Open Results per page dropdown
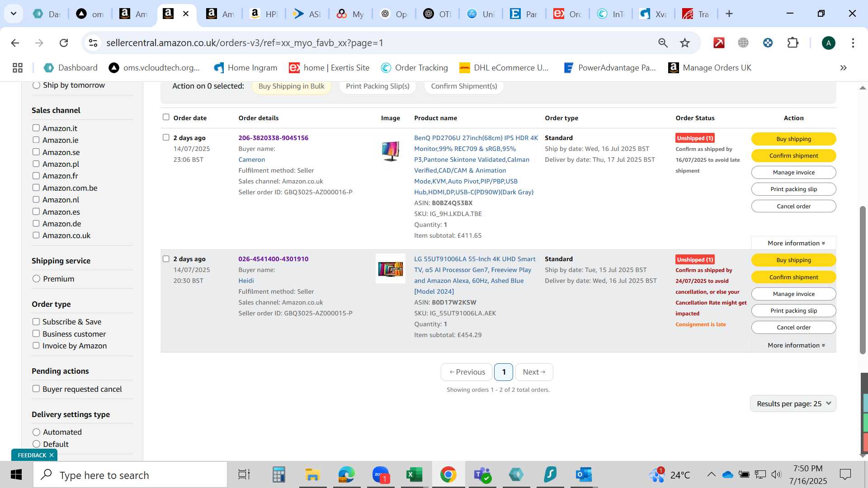Viewport: 868px width, 488px height. (793, 404)
